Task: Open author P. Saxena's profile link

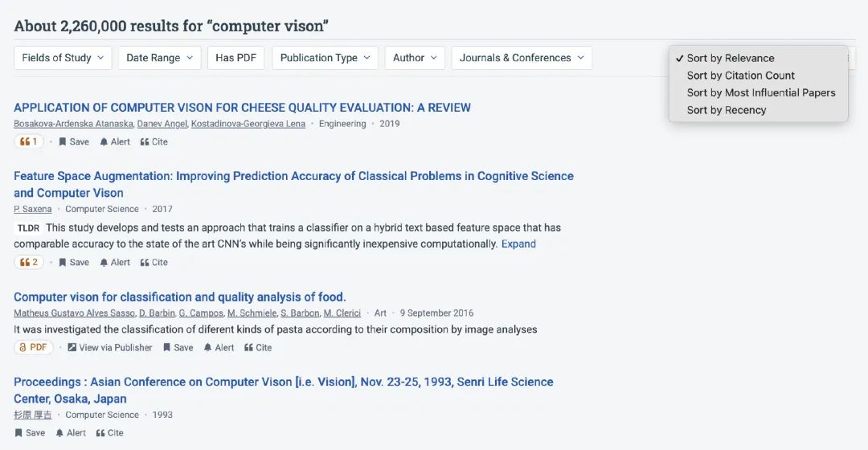Action: pyautogui.click(x=33, y=209)
